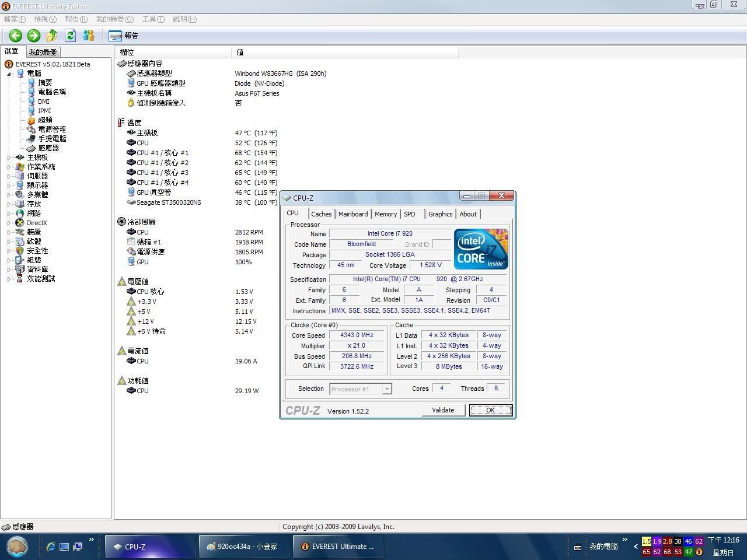Screen dimensions: 747x560
Task: Open the 920oc434a taskbar item
Action: click(244, 547)
